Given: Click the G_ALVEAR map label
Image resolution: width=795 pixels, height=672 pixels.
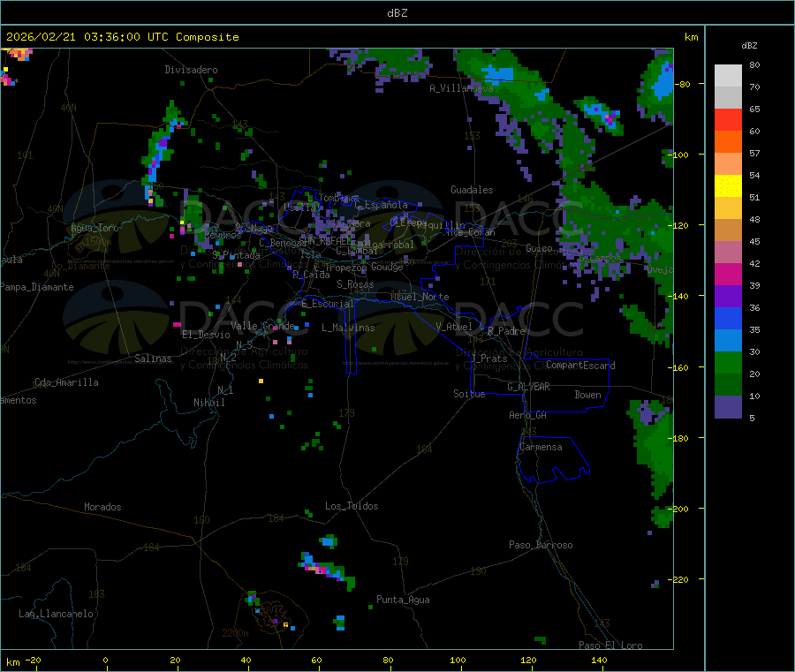Looking at the screenshot, I should pyautogui.click(x=528, y=387).
